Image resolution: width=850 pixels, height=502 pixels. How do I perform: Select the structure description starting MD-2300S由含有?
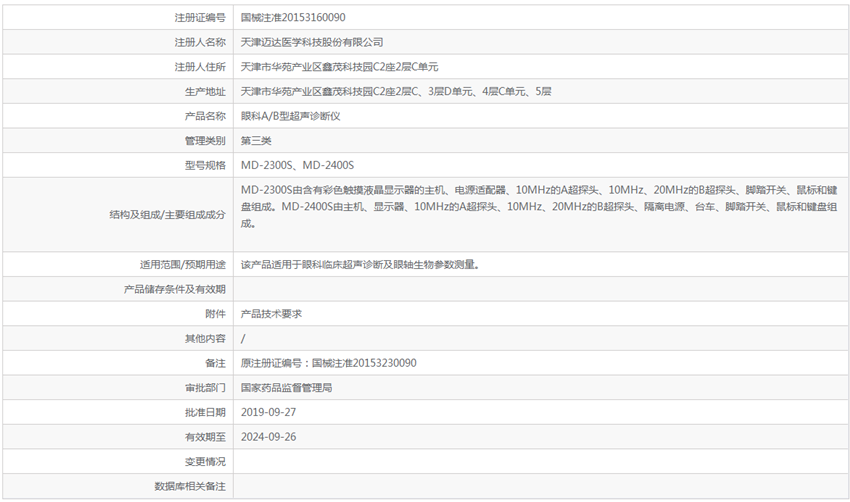pos(539,207)
